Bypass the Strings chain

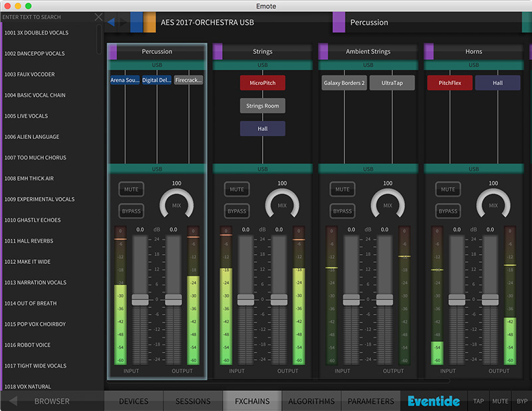(x=237, y=211)
